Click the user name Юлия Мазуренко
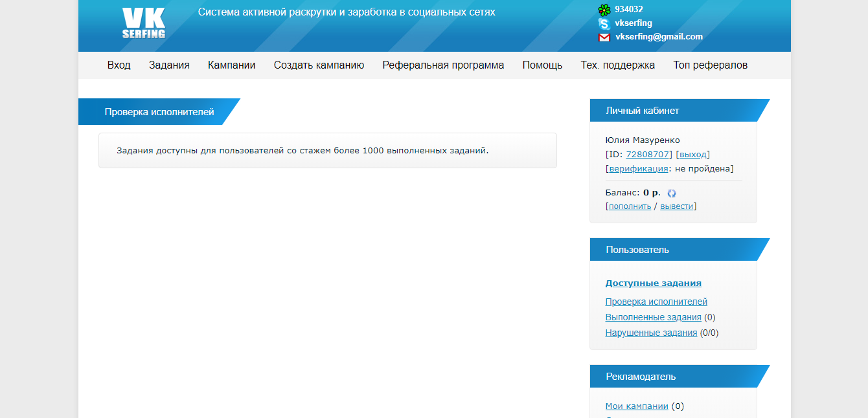Image resolution: width=868 pixels, height=418 pixels. click(x=643, y=140)
